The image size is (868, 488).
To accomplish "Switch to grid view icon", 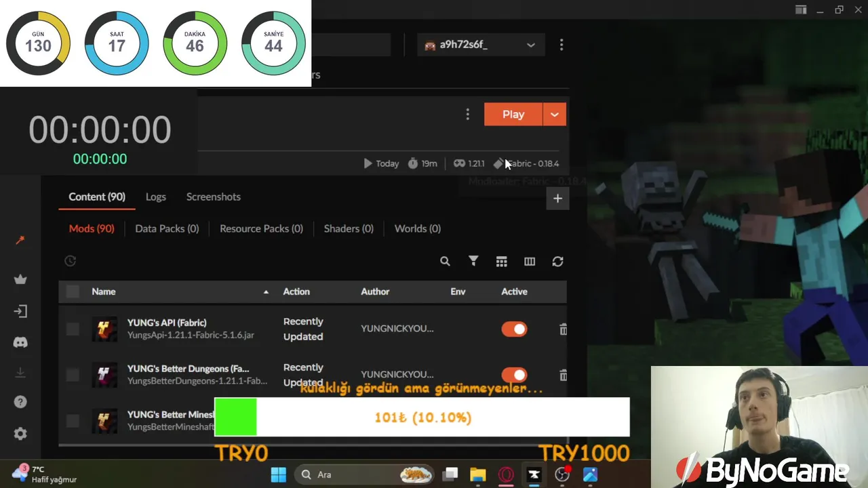I will 501,262.
